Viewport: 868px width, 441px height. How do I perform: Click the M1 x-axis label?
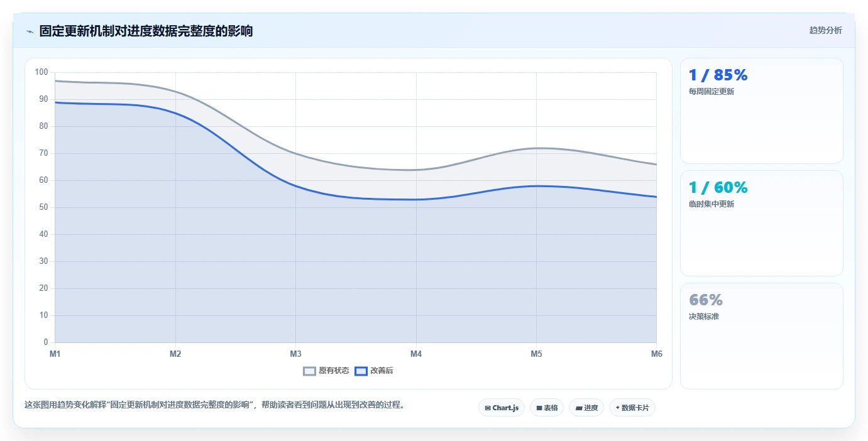point(55,354)
